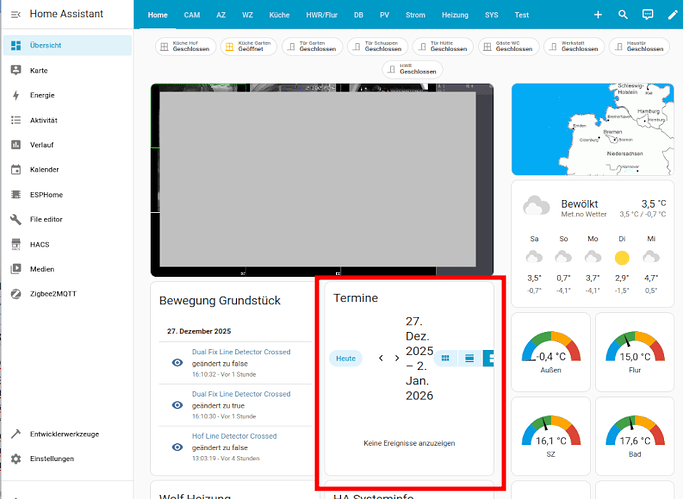This screenshot has width=683, height=499.
Task: Open Aktivität logbook in sidebar
Action: click(67, 120)
